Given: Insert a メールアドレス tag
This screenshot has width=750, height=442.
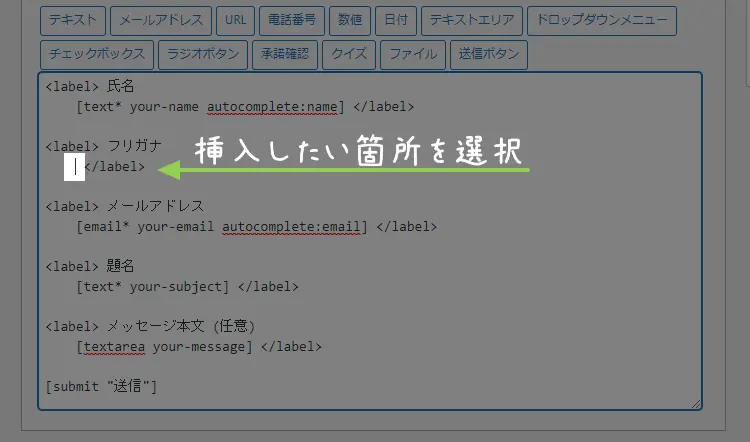Looking at the screenshot, I should [x=161, y=21].
